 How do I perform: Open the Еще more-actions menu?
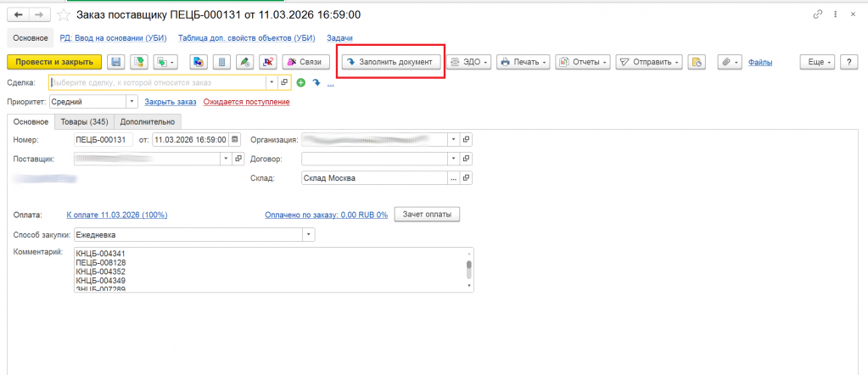817,63
